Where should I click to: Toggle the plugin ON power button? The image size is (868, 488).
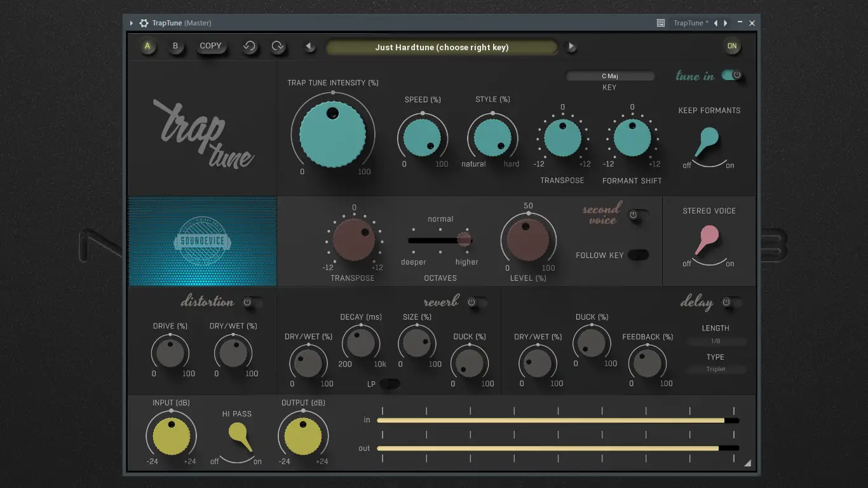tap(732, 46)
